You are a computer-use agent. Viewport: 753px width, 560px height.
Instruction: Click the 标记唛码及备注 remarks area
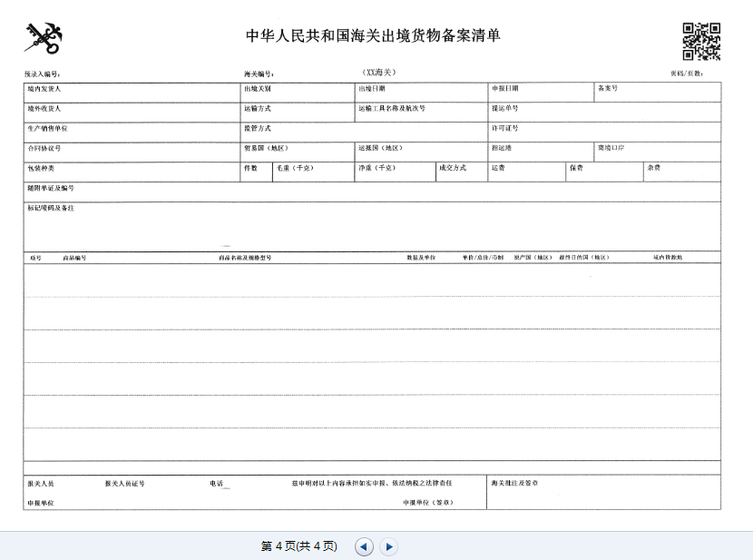[x=372, y=227]
